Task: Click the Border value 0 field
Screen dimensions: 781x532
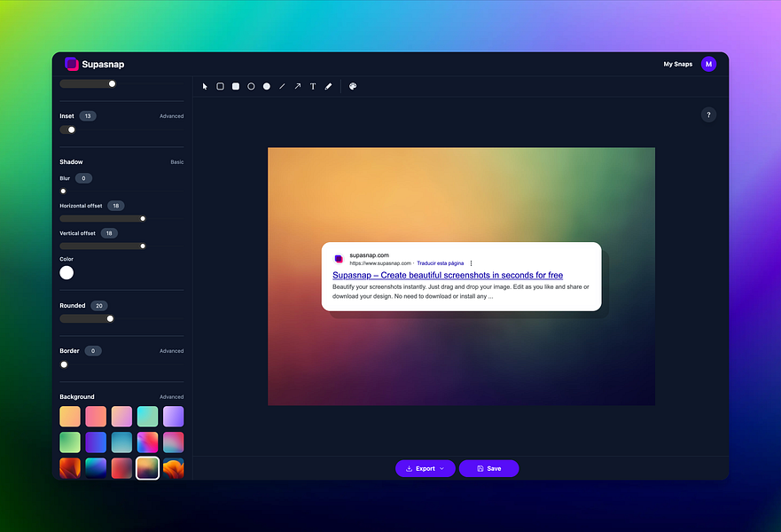Action: (x=93, y=351)
